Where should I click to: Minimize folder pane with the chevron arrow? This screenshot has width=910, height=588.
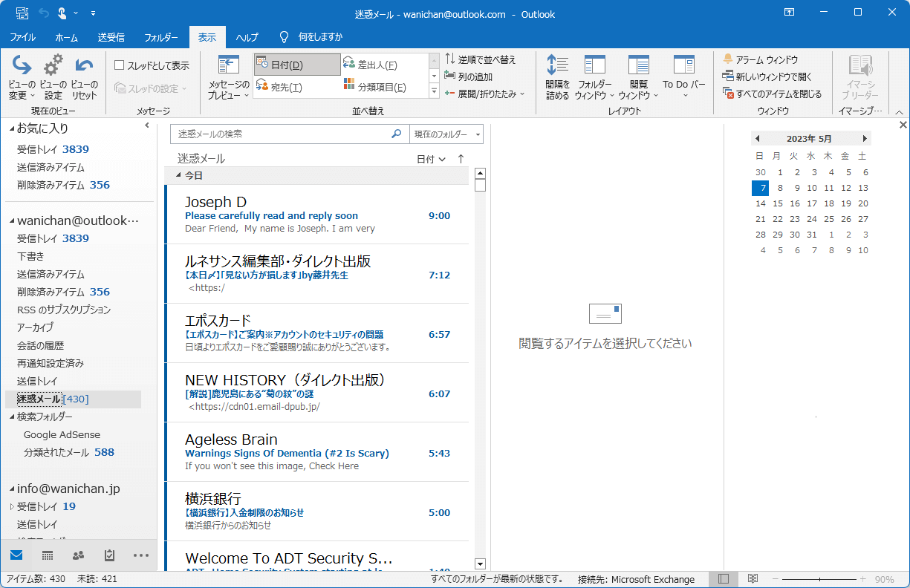pyautogui.click(x=147, y=126)
